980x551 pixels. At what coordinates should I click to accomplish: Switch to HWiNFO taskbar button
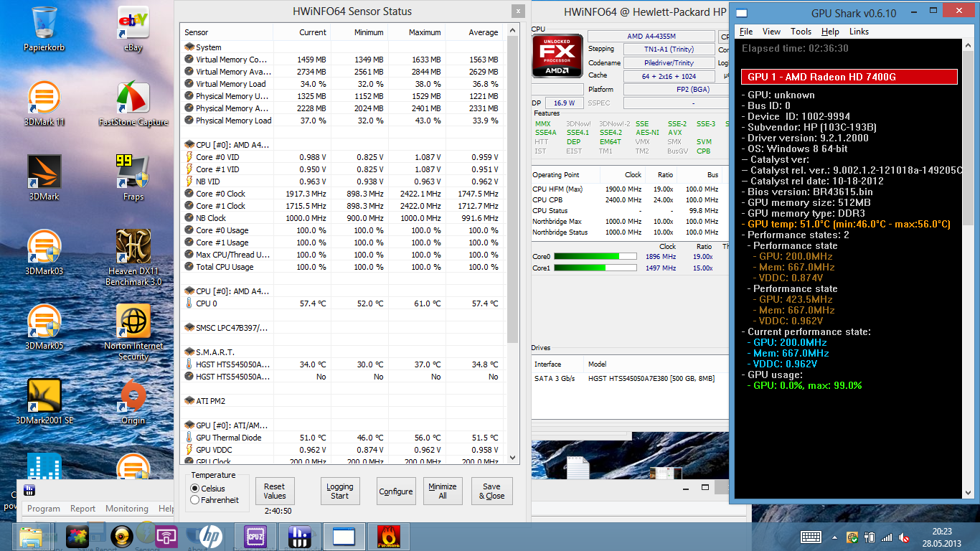coord(299,537)
